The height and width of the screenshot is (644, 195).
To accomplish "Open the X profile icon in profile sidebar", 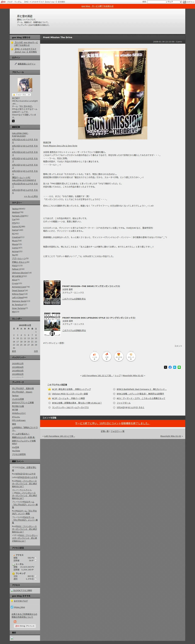I will (x=13, y=121).
